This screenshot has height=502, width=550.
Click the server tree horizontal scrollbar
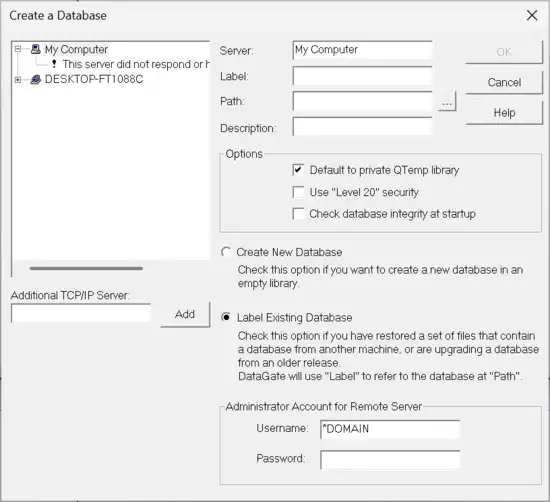tap(86, 268)
